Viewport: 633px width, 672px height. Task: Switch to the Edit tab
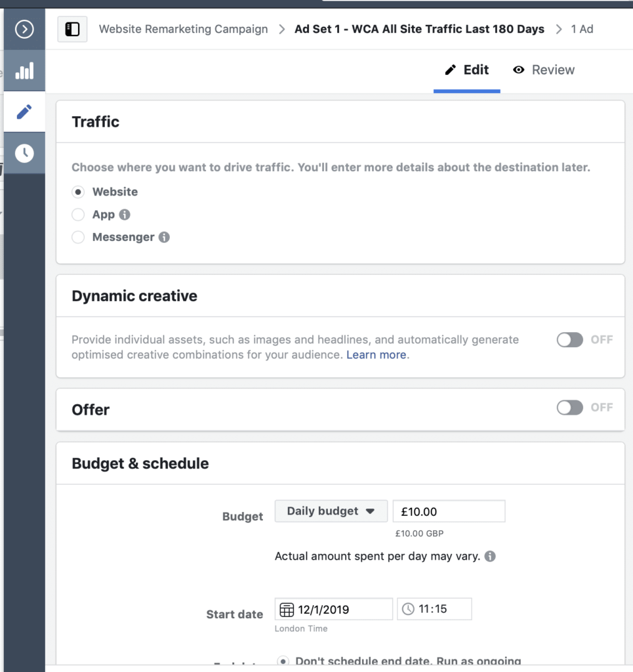467,70
